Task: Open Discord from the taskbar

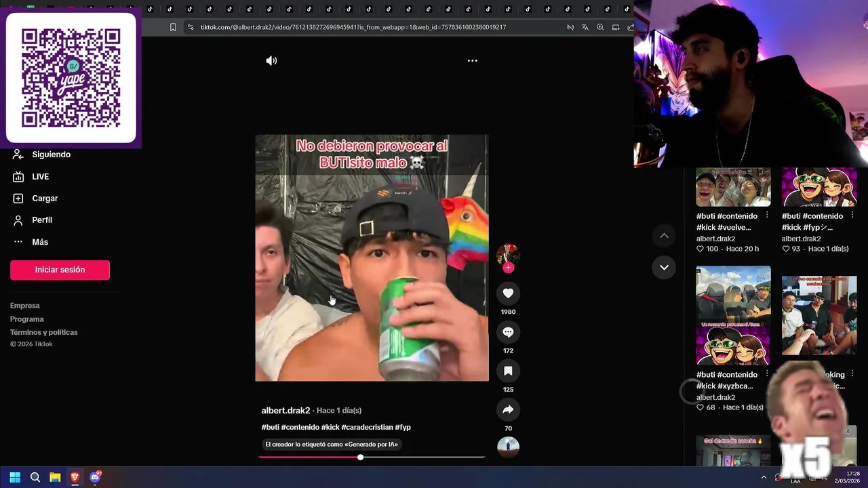Action: tap(95, 477)
